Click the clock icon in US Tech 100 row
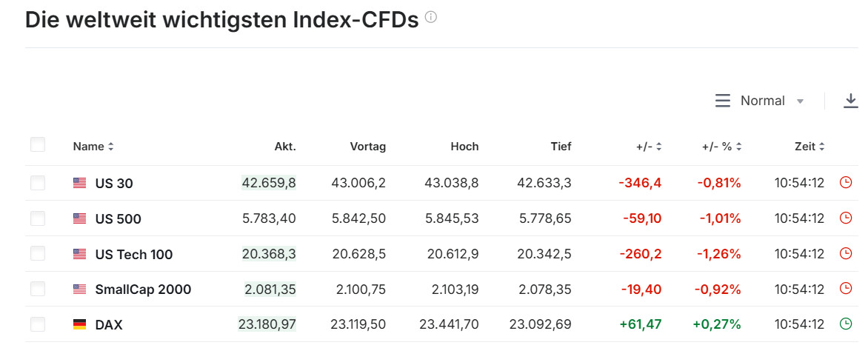Viewport: 868px width, 348px height. pyautogui.click(x=846, y=254)
